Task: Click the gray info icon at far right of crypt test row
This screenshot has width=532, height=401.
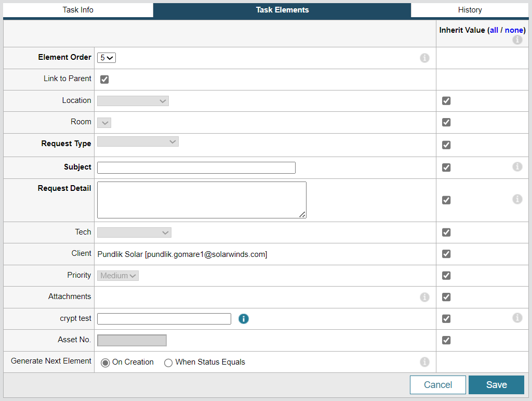Action: tap(517, 318)
